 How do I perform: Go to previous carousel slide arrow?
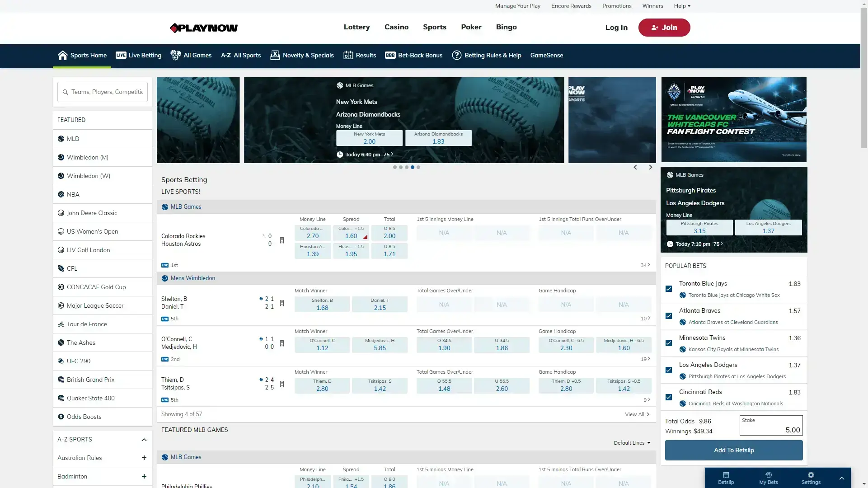tap(635, 167)
